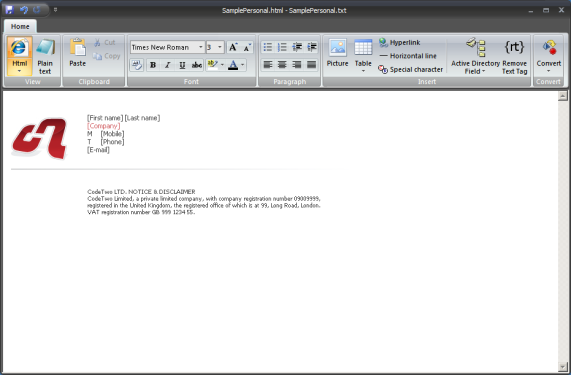Select the Home ribbon tab
Image resolution: width=571 pixels, height=375 pixels.
tap(20, 27)
